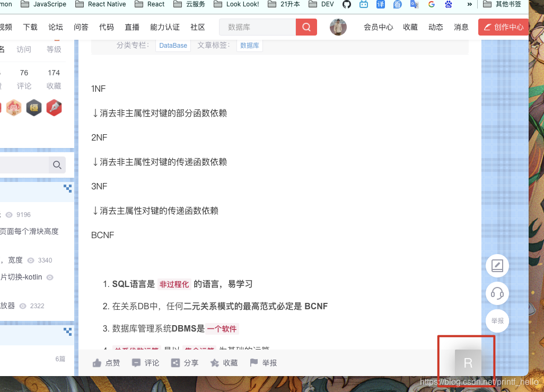Open 动态 link in top navigation
Image resolution: width=544 pixels, height=392 pixels.
click(435, 27)
